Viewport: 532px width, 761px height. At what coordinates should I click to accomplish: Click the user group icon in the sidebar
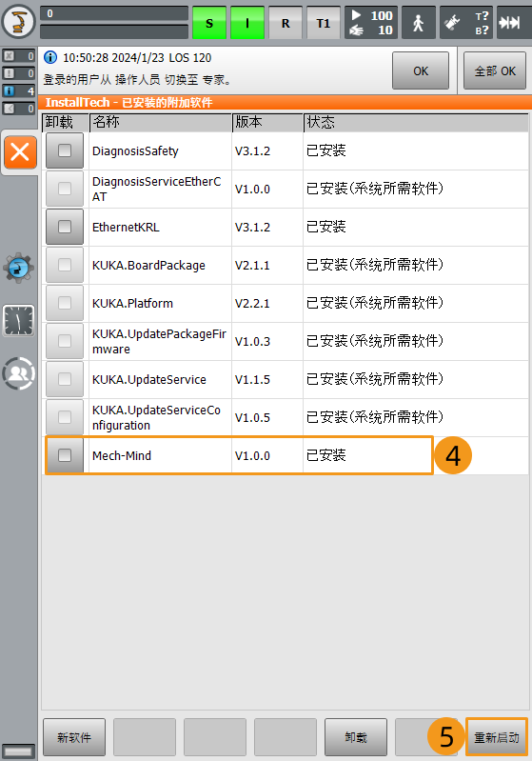tap(18, 373)
